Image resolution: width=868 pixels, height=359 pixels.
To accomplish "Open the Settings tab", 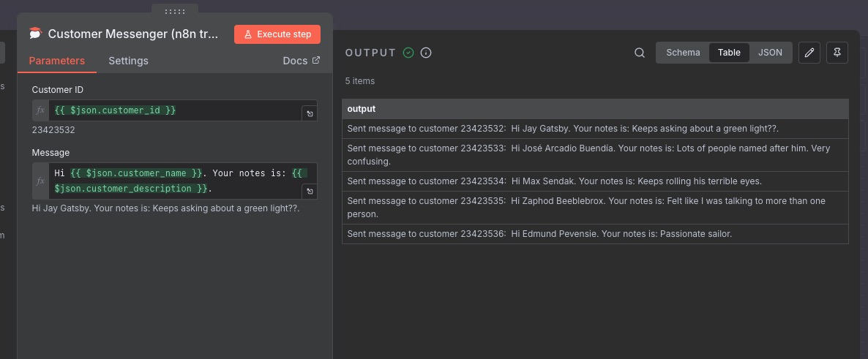I will [128, 61].
